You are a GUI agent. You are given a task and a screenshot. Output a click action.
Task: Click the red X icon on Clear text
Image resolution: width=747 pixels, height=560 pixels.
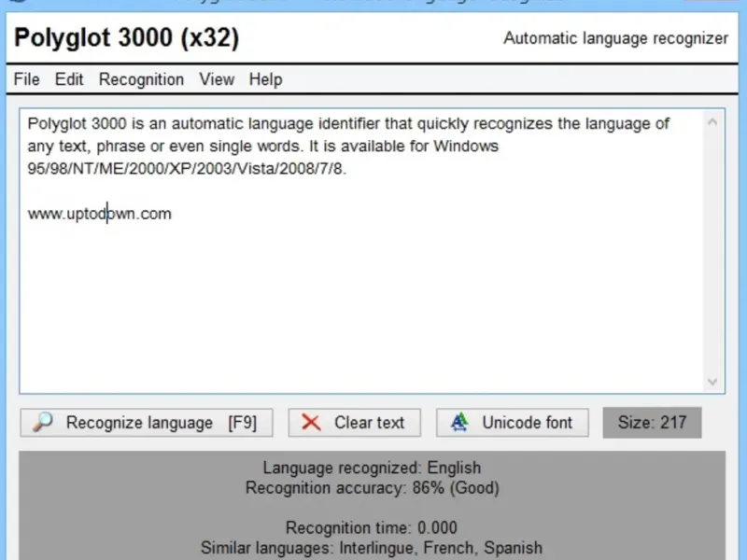pos(311,423)
